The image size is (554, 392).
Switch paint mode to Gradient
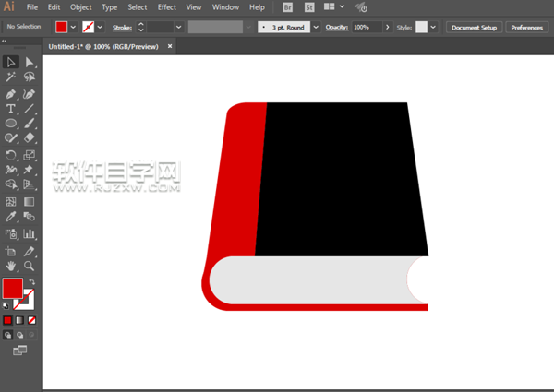point(20,320)
